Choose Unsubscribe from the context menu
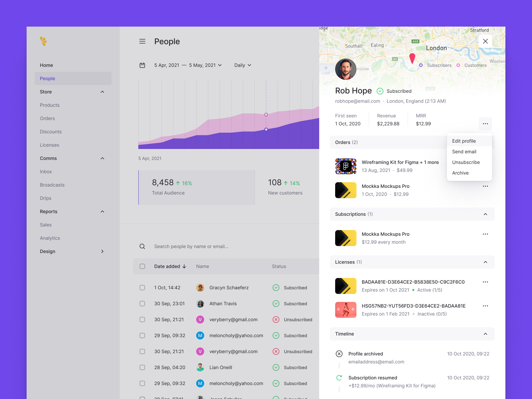 466,162
